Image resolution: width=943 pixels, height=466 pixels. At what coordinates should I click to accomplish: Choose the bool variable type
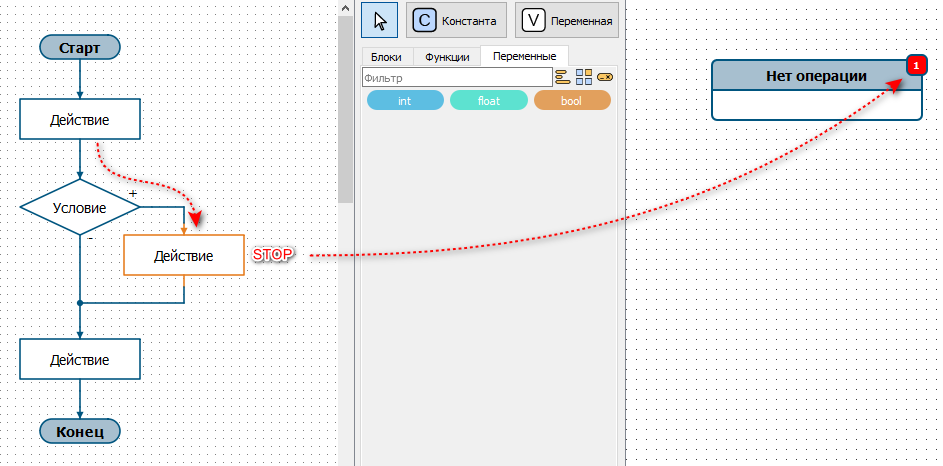click(572, 100)
